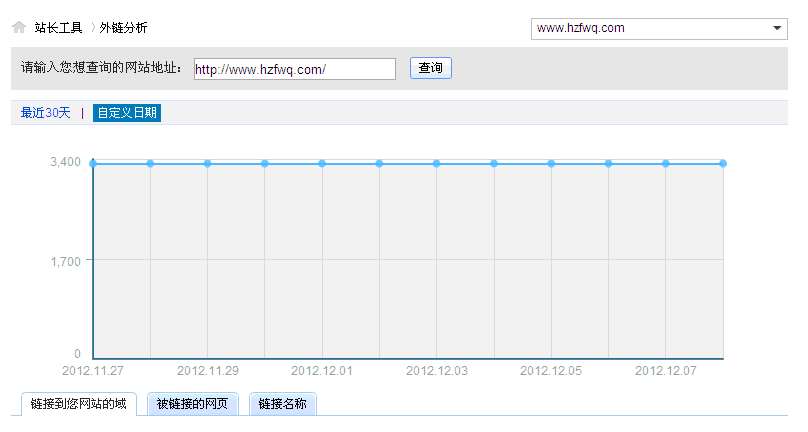
Task: Select the data point at 2012.12.05
Action: click(551, 163)
